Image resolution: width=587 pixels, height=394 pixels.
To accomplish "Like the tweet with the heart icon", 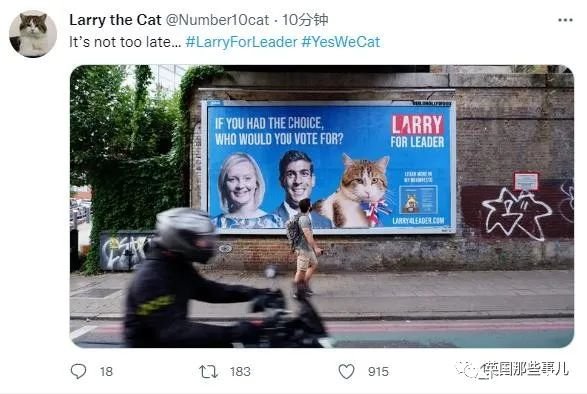I will (346, 372).
